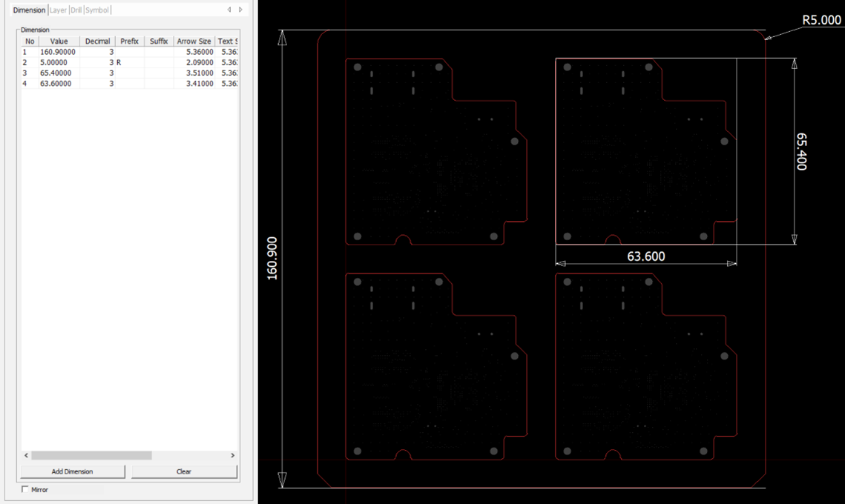Click the Arrow Size column header
The image size is (845, 504).
click(194, 42)
